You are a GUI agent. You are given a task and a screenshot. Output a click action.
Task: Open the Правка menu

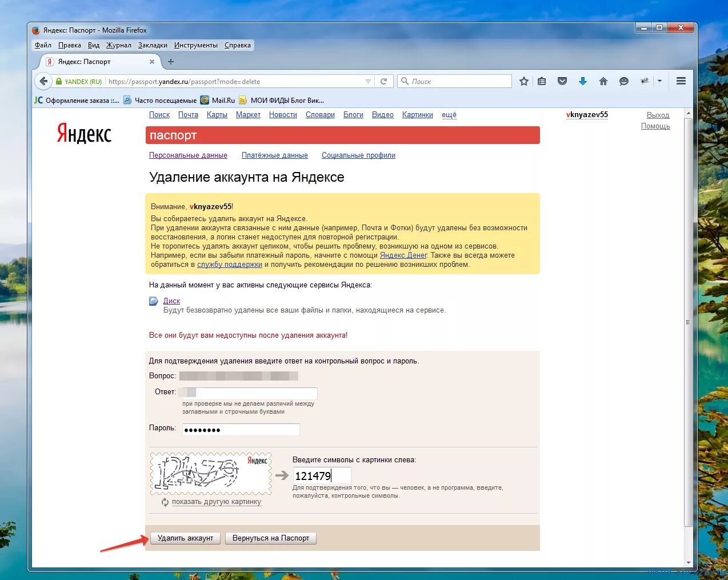[x=70, y=45]
